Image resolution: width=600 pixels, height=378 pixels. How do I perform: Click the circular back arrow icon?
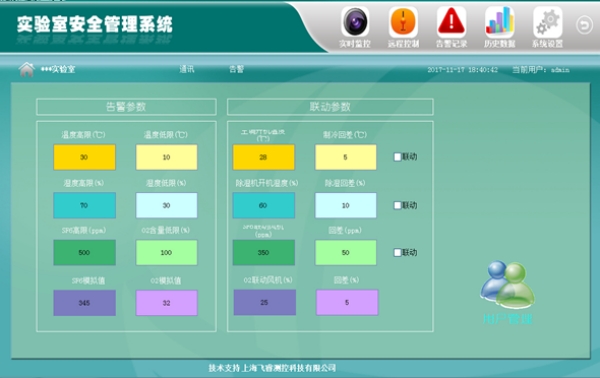click(x=584, y=25)
